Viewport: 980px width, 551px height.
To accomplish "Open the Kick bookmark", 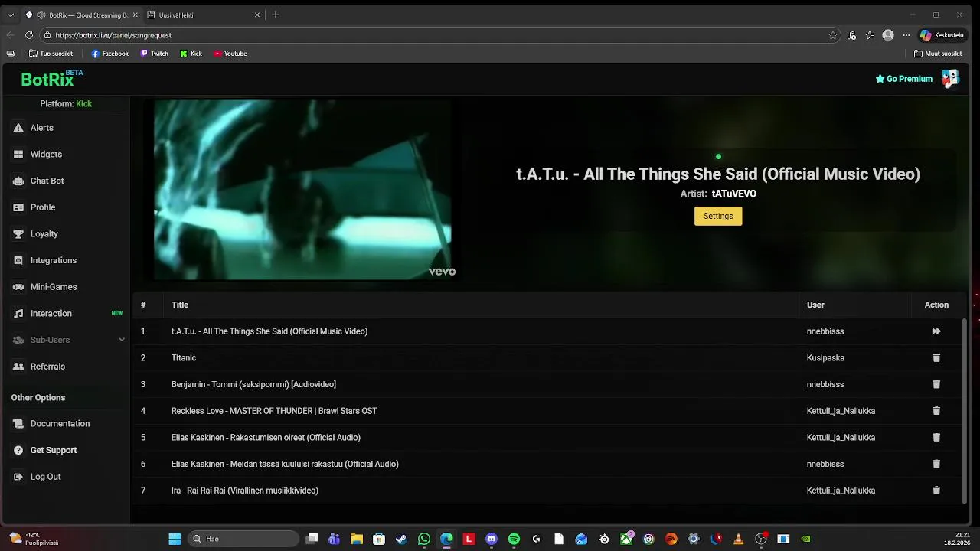I will [191, 54].
